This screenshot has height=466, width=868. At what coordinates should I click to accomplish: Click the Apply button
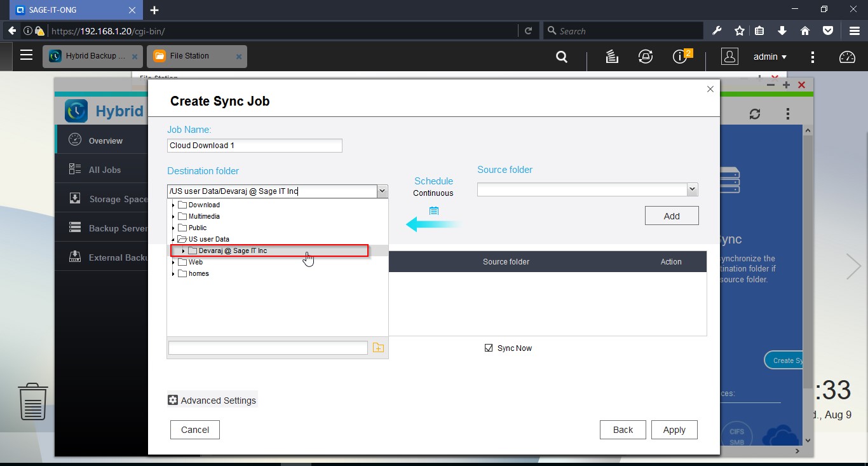(674, 430)
